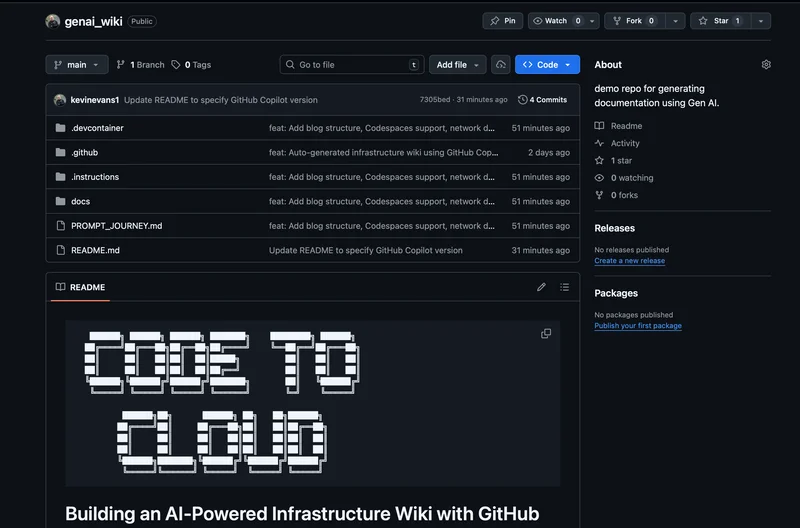The image size is (800, 528).
Task: Open the Packages heading
Action: click(616, 293)
